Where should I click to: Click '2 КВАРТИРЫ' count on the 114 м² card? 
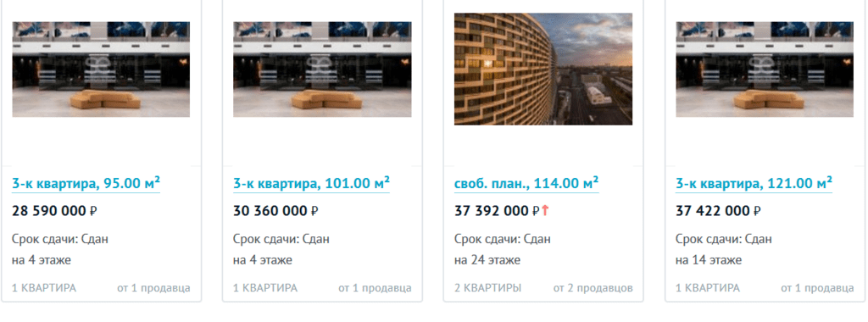(487, 288)
